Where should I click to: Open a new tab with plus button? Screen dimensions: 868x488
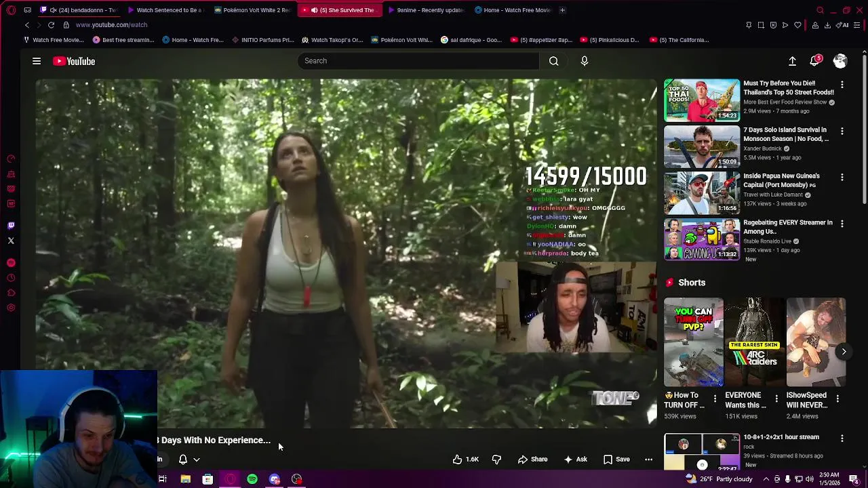tap(563, 10)
